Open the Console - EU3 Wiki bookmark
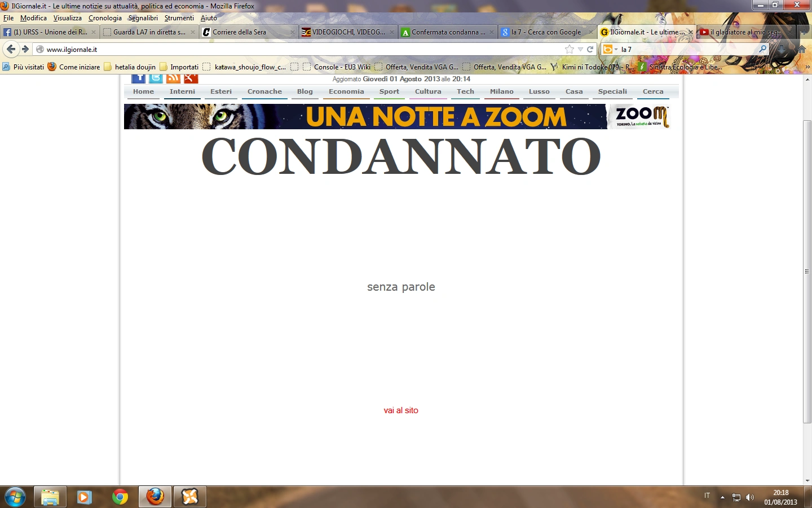The height and width of the screenshot is (508, 812). 337,67
